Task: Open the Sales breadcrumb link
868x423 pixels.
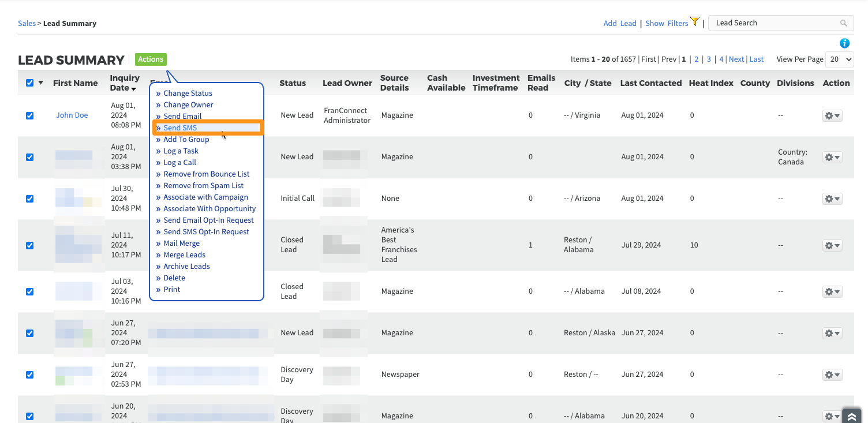Action: [x=27, y=23]
